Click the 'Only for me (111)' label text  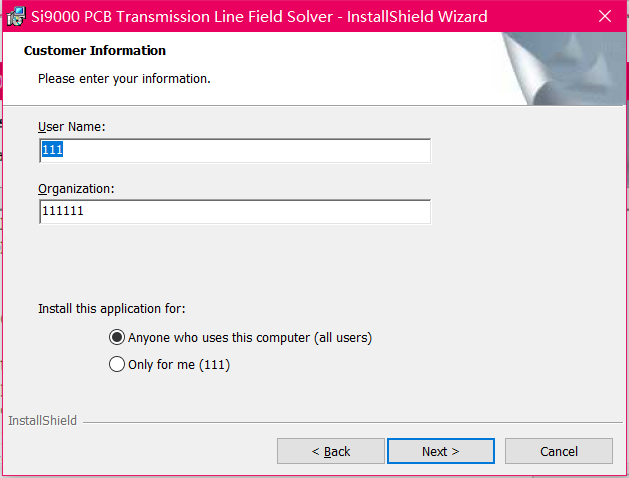coord(179,365)
